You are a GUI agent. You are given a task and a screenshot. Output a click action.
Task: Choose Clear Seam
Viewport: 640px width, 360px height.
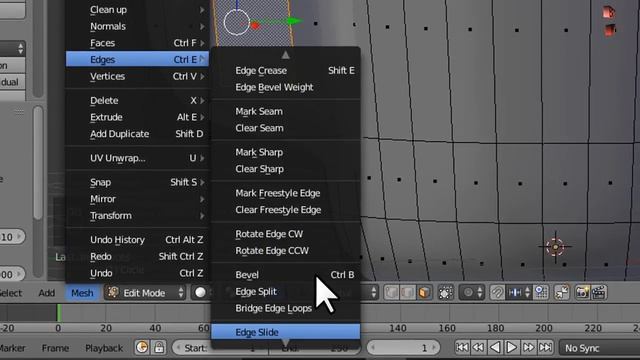pyautogui.click(x=286, y=128)
